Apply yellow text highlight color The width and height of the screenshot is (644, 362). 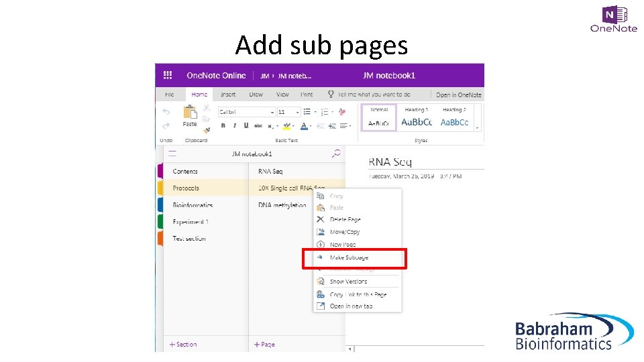coord(286,125)
